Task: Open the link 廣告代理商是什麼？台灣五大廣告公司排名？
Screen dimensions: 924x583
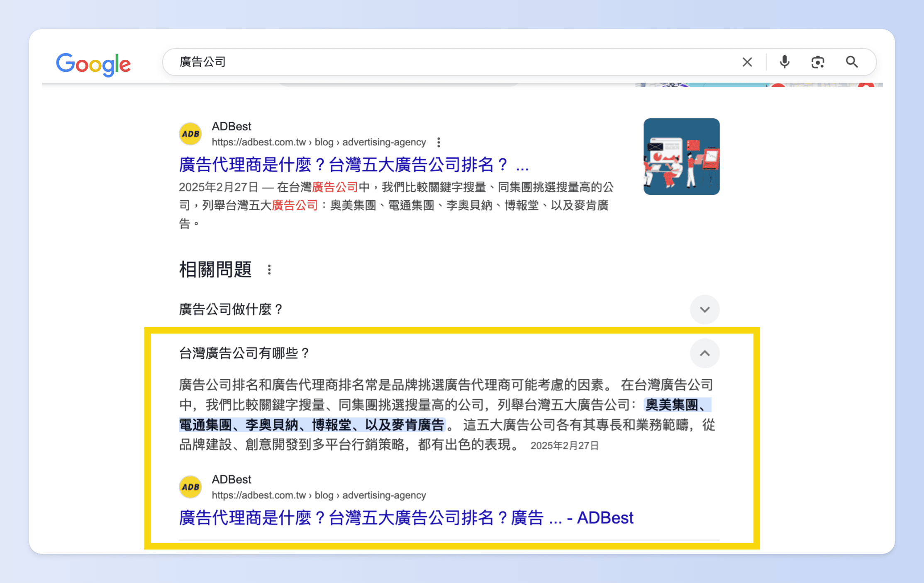Action: 353,165
